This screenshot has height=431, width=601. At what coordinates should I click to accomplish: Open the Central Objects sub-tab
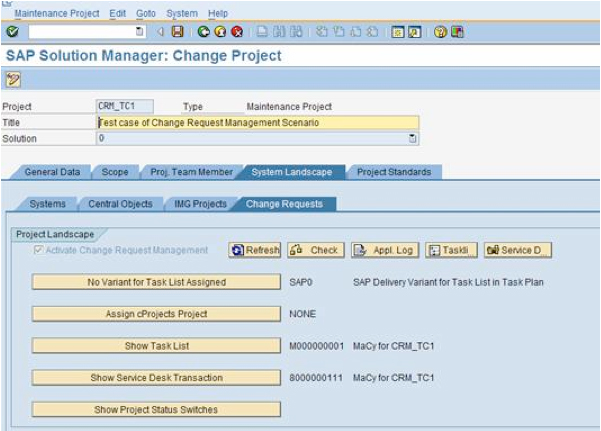pos(120,204)
